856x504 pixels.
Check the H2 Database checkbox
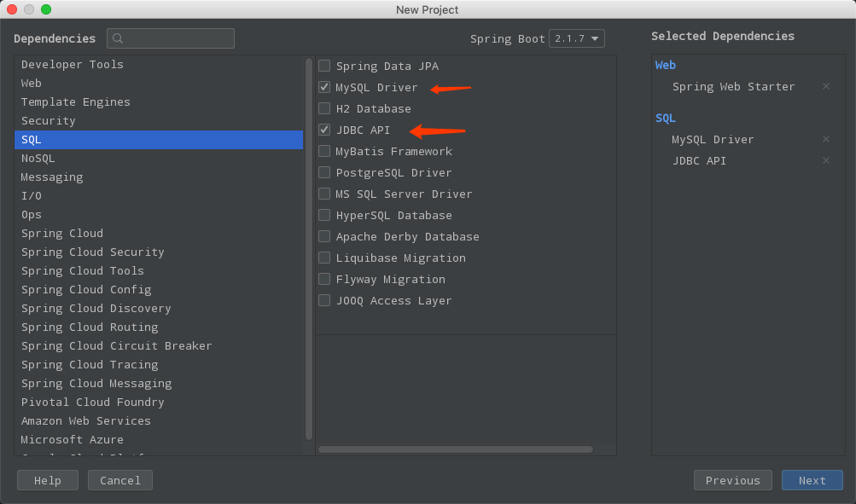324,108
